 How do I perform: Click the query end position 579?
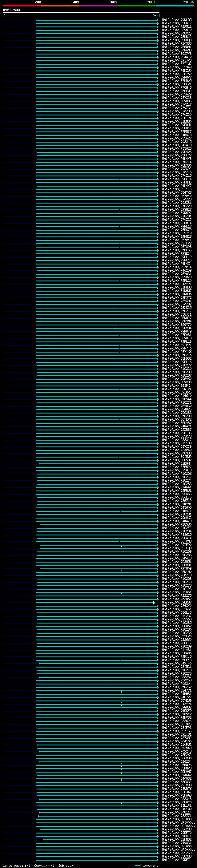[x=155, y=15]
